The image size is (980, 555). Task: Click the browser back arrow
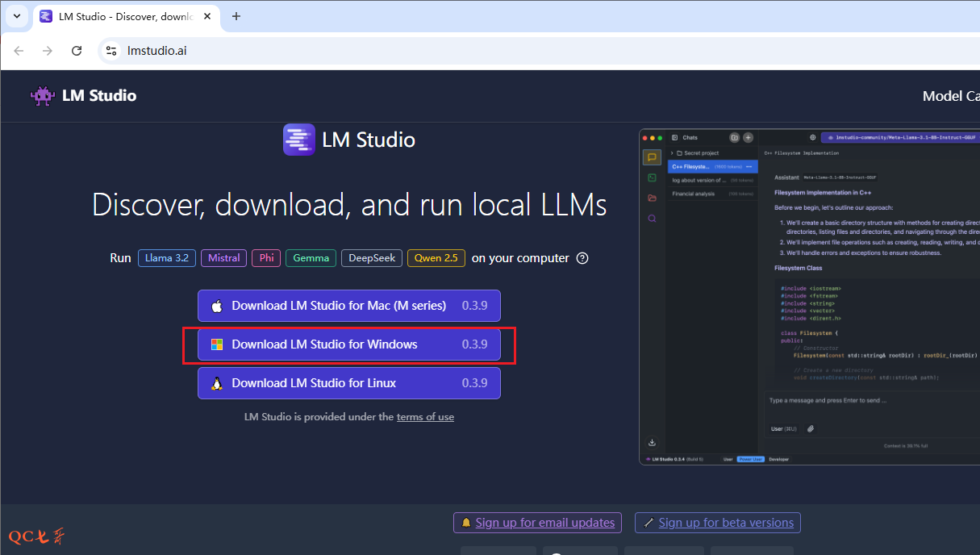19,51
